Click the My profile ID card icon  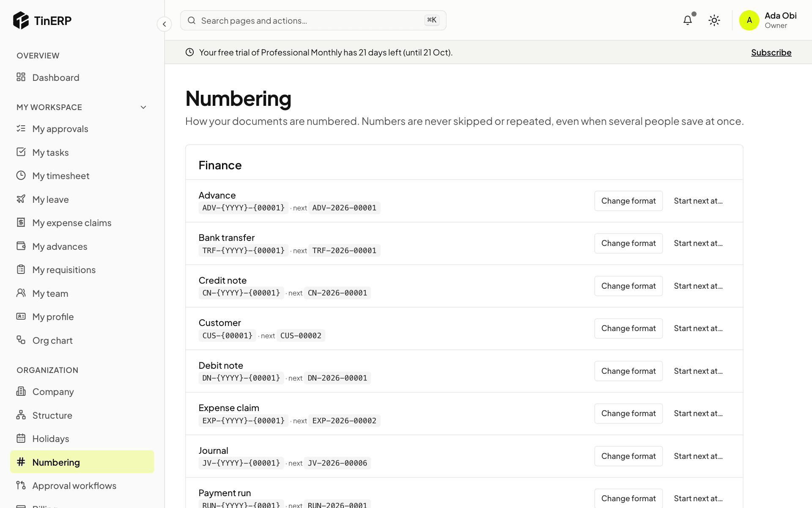point(21,316)
